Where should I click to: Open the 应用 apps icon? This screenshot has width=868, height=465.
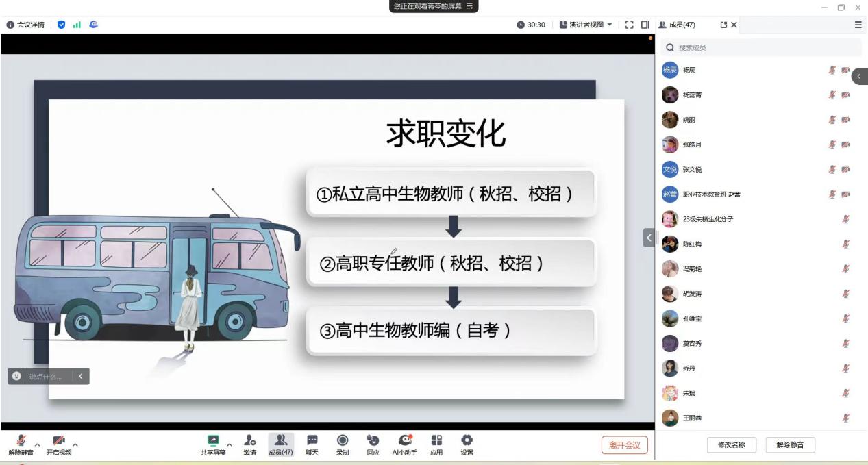[x=436, y=440]
